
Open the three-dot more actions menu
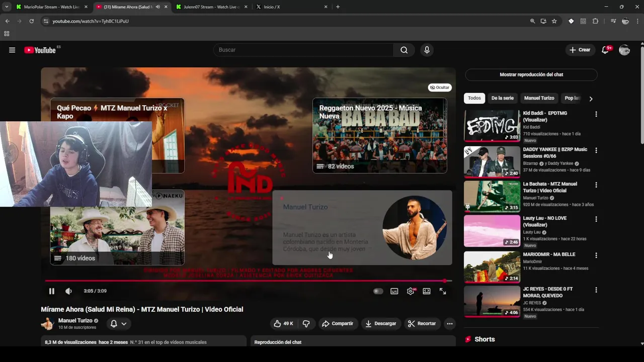(450, 323)
